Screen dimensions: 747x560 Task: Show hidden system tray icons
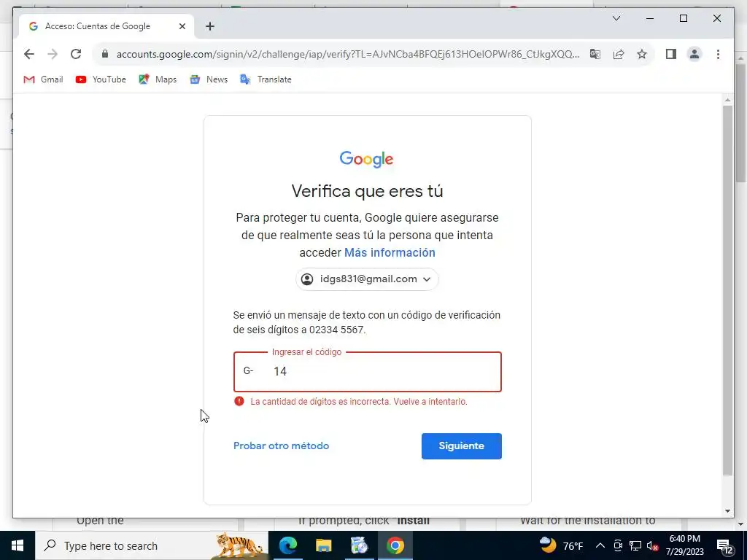(600, 545)
